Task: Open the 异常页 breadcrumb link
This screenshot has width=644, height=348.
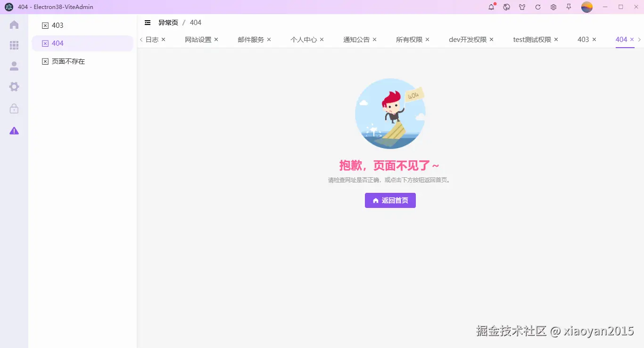Action: [x=168, y=22]
